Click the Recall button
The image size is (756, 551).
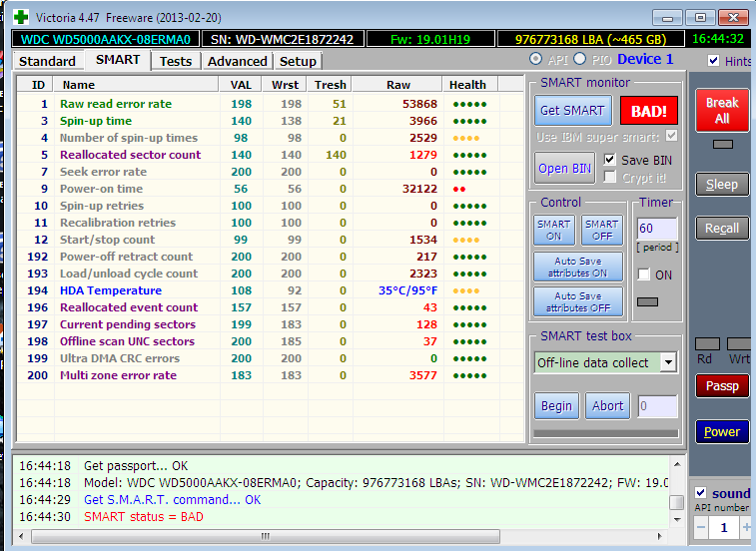coord(722,228)
